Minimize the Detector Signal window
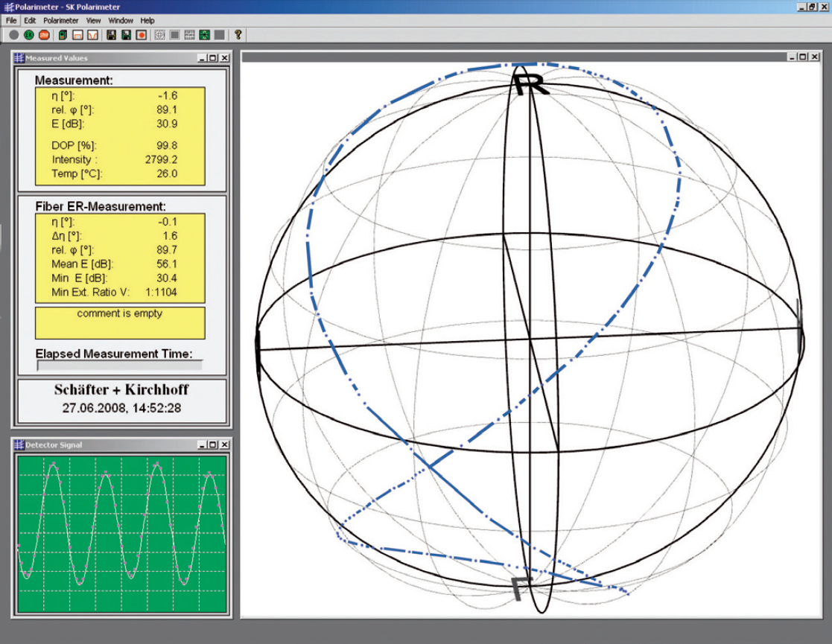Screen dimensions: 832x644 click(201, 444)
